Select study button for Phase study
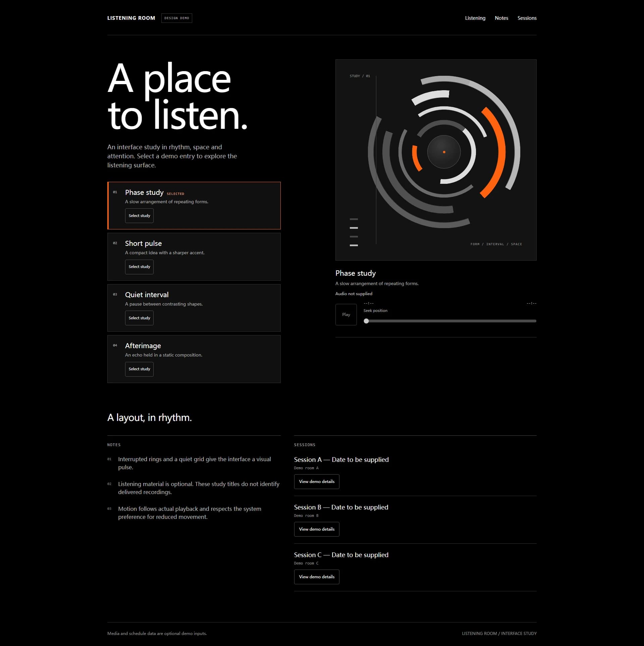 [139, 216]
